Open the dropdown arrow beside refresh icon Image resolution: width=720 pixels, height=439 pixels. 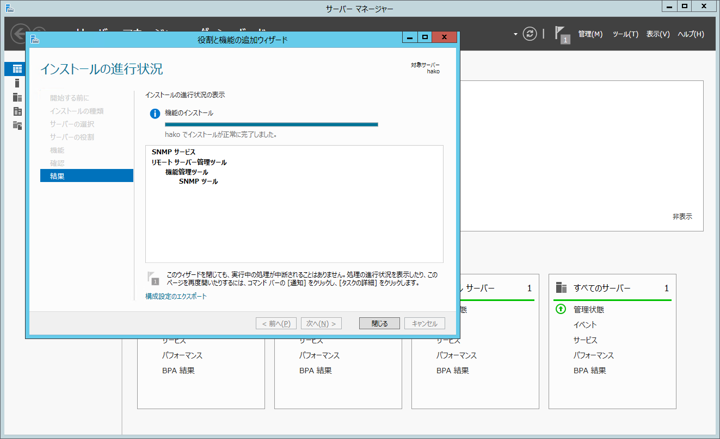(x=515, y=34)
